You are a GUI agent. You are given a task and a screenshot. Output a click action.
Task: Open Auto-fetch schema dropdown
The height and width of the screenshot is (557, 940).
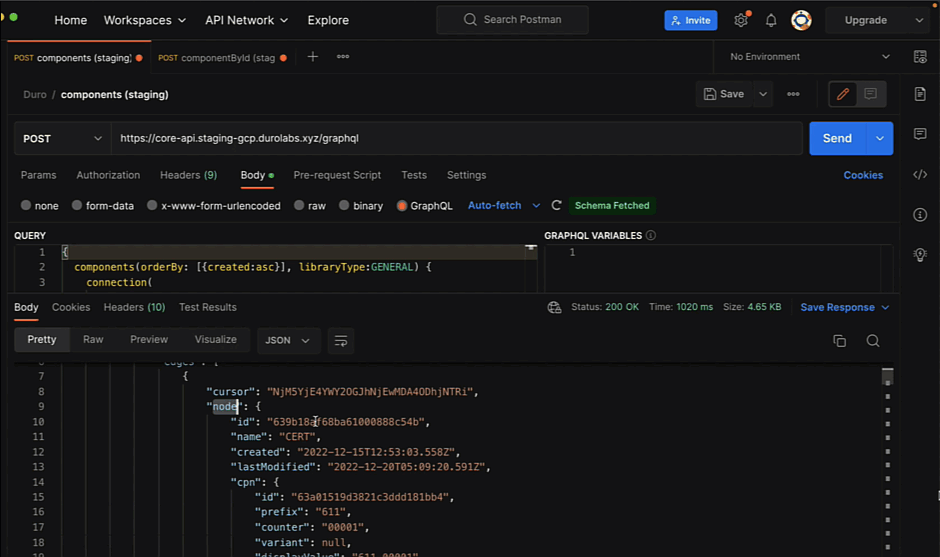tap(504, 206)
